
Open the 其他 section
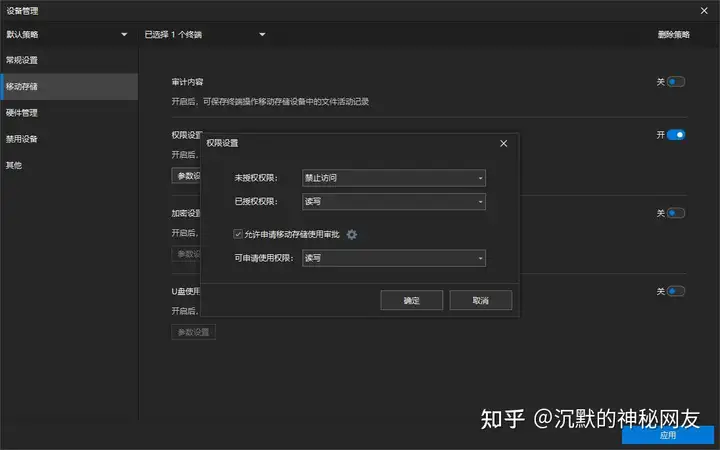tap(69, 165)
